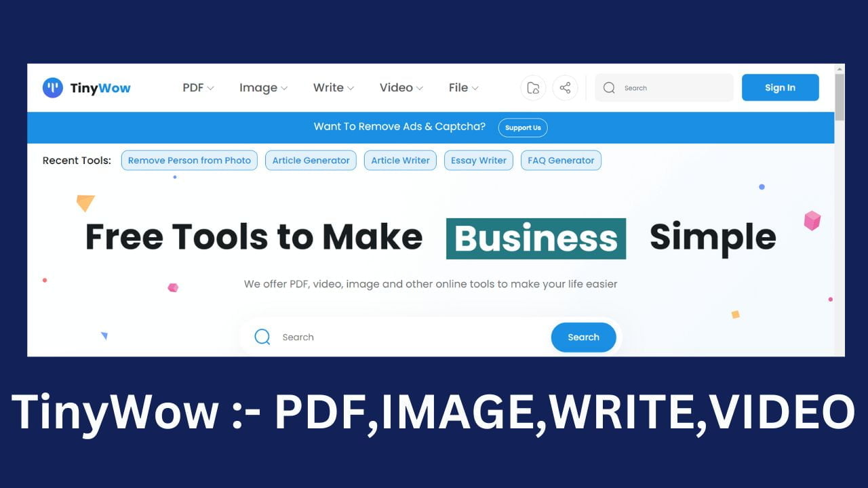Click the share icon in header
This screenshot has height=488, width=868.
[x=565, y=87]
